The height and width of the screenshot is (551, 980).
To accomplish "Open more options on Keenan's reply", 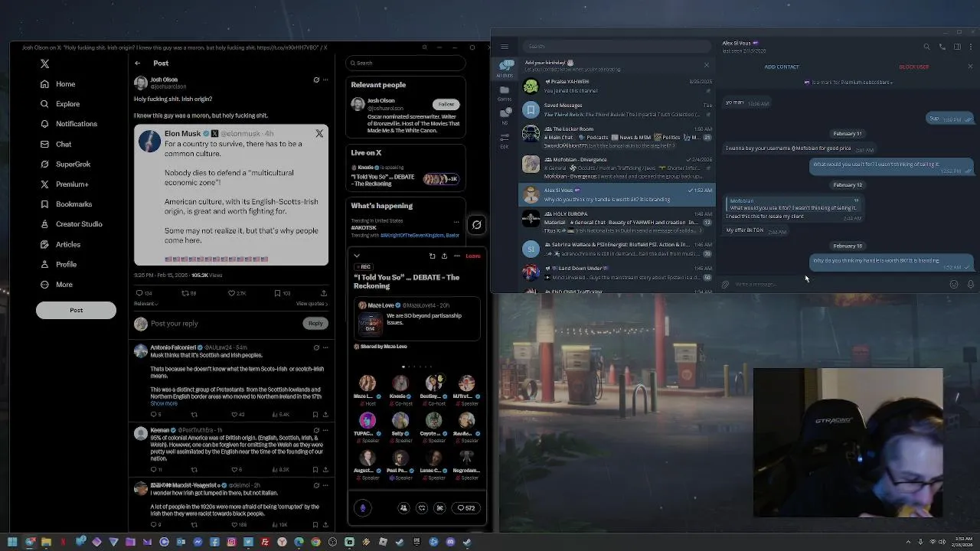I will [325, 430].
